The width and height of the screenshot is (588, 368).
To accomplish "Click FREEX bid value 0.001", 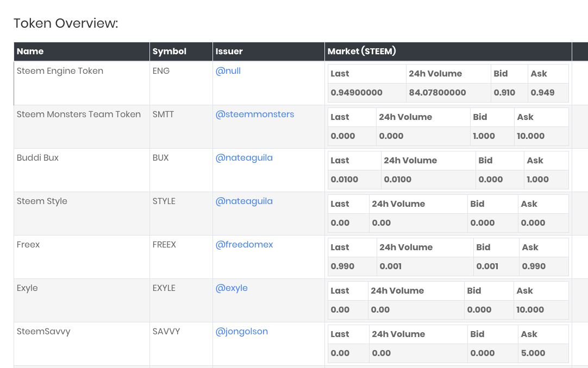I will point(487,266).
